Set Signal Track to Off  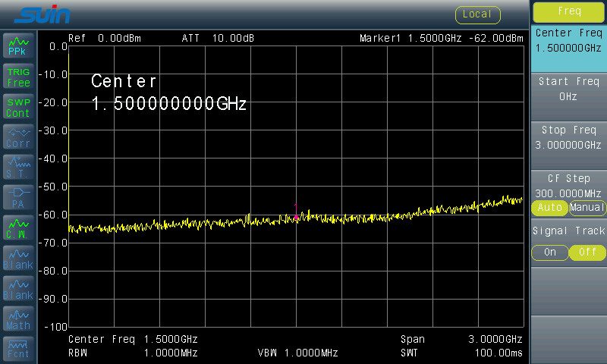click(x=587, y=253)
